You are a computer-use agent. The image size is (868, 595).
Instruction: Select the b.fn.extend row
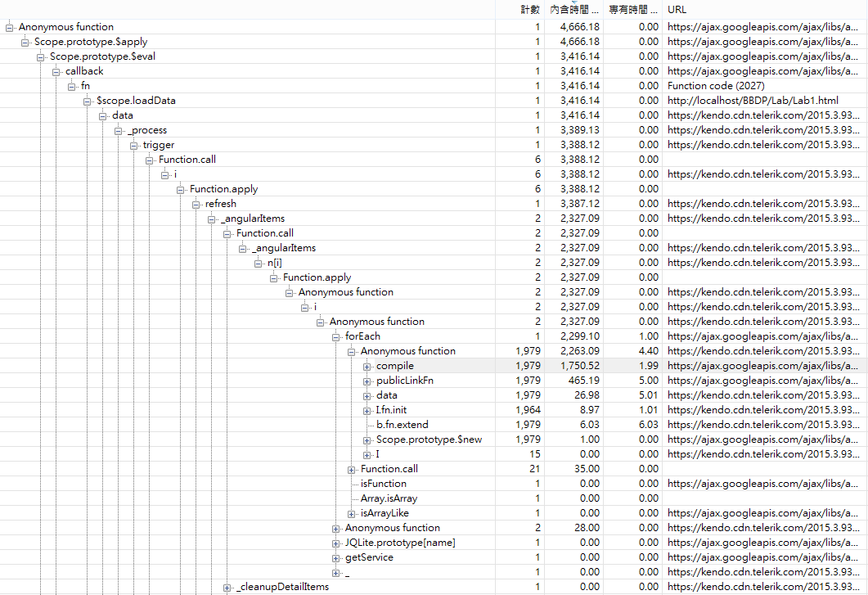[434, 425]
